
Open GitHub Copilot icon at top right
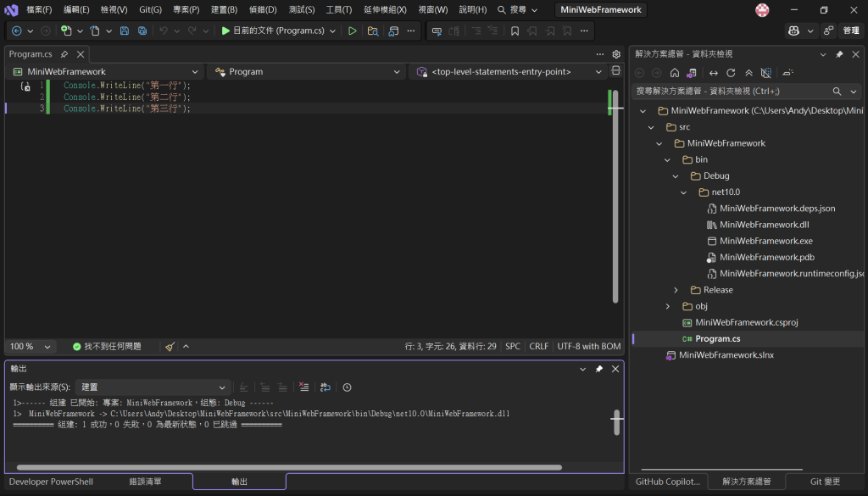(x=793, y=31)
